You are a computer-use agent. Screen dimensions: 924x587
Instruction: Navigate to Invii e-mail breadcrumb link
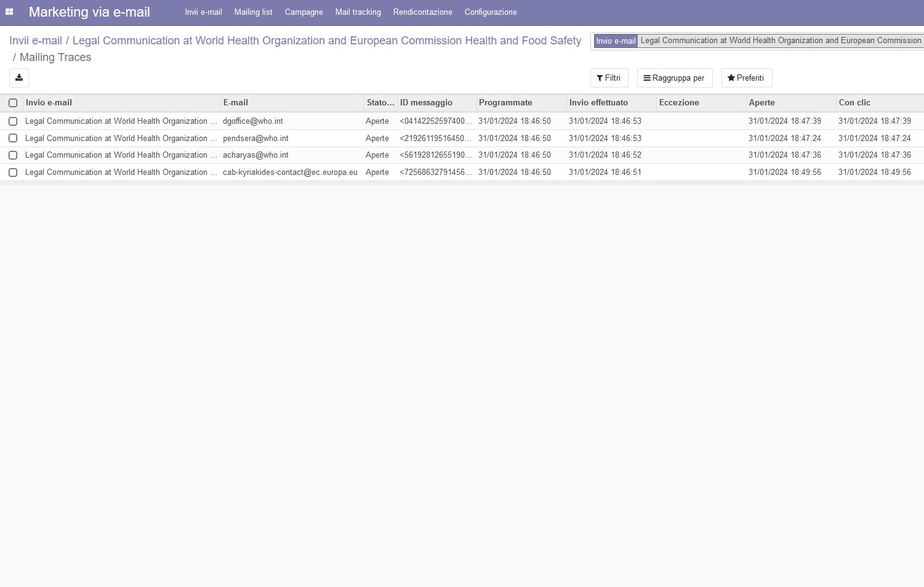pos(36,41)
